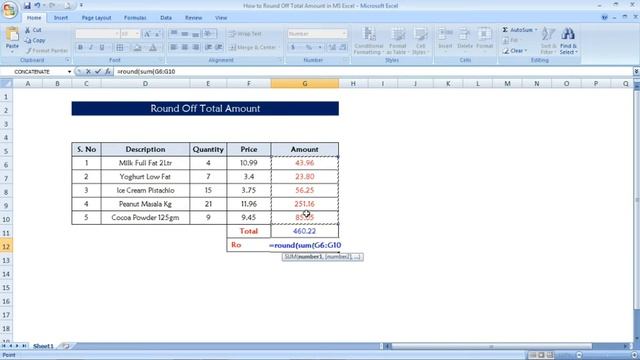The width and height of the screenshot is (640, 360).
Task: Switch to the Review tab
Action: (193, 18)
